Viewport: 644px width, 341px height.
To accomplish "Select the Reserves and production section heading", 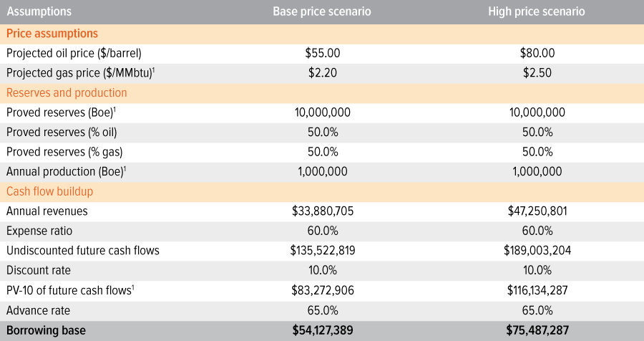I will point(67,93).
